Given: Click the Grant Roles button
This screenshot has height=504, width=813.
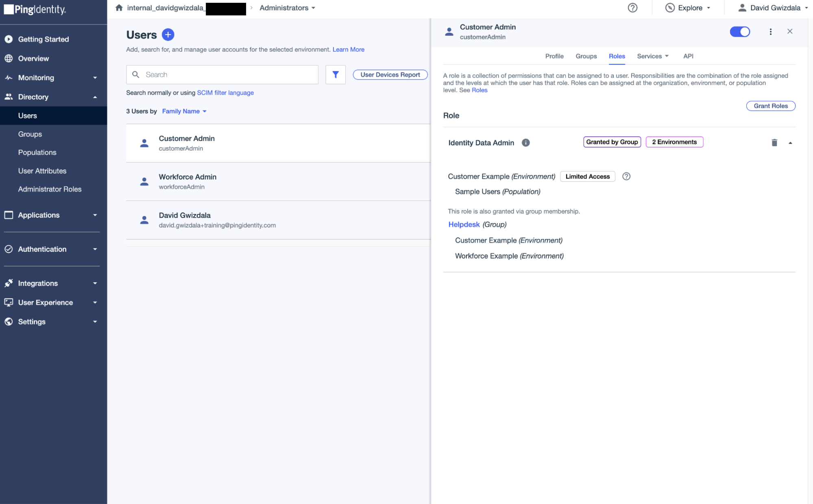Looking at the screenshot, I should [770, 106].
